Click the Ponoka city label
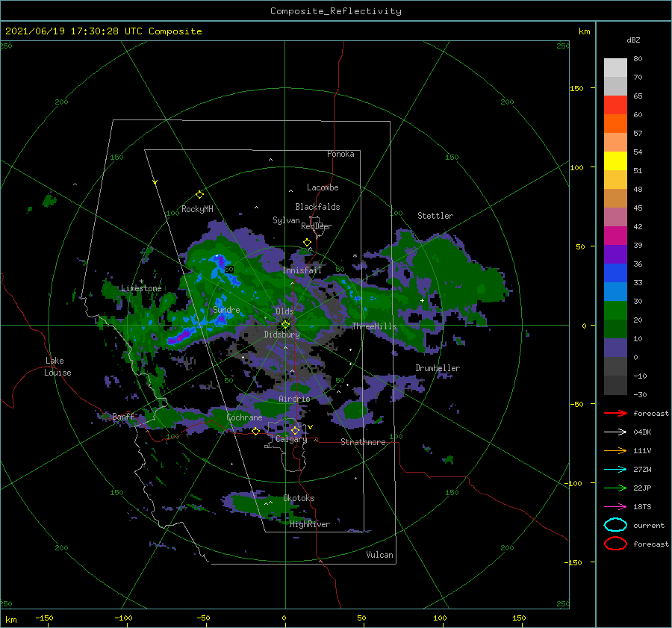 click(x=340, y=154)
